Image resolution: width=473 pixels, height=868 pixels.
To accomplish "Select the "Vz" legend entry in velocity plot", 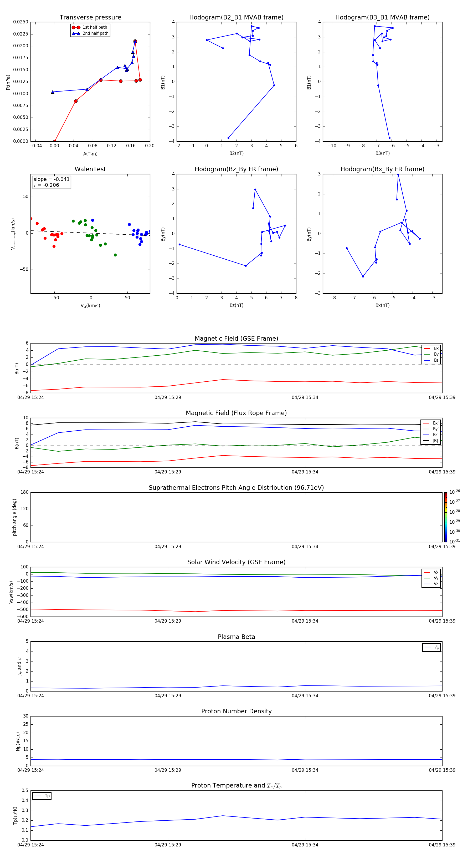I will point(431,584).
